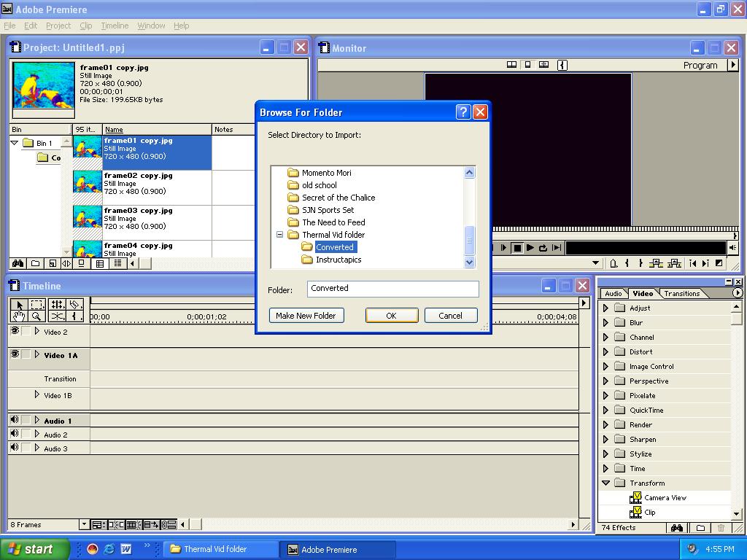Mute Audio 2 track speaker icon
Image resolution: width=747 pixels, height=560 pixels.
click(x=15, y=433)
